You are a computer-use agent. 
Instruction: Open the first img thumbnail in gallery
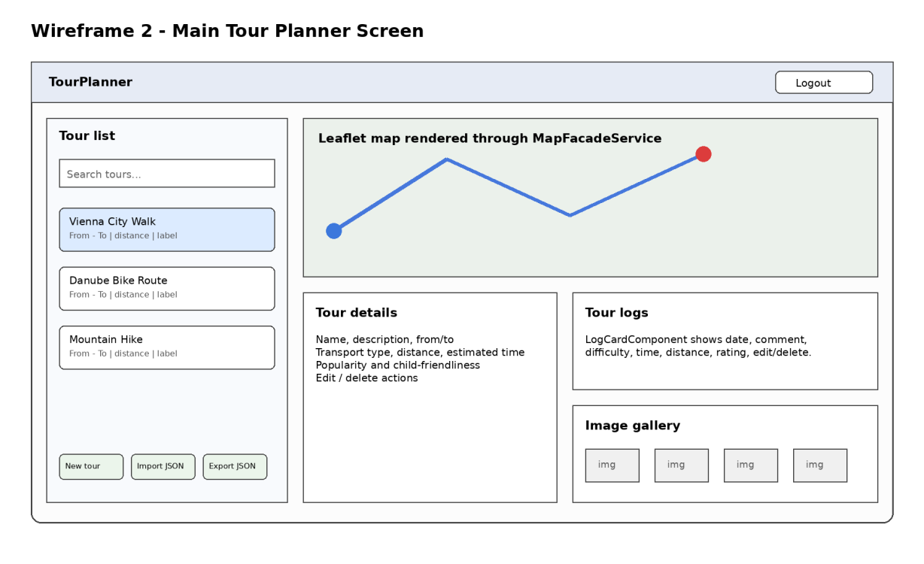click(x=612, y=465)
